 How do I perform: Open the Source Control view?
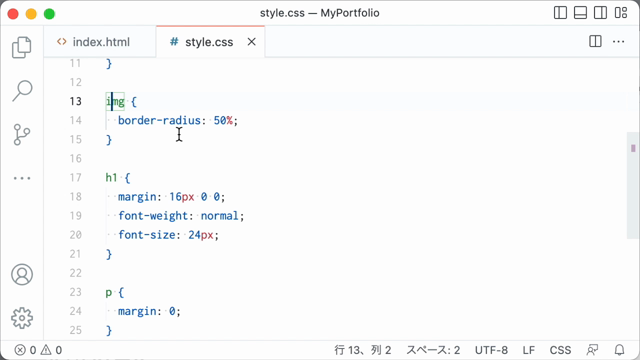click(x=22, y=134)
